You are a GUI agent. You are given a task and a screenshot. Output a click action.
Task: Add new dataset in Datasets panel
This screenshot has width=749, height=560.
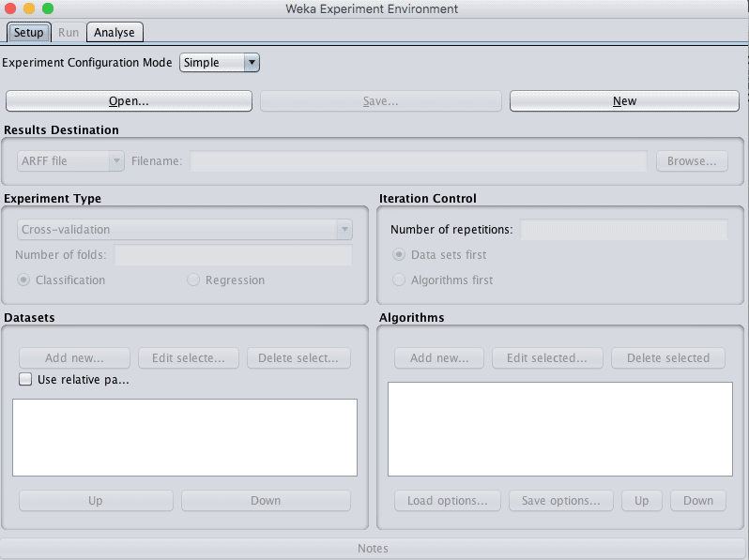coord(74,358)
